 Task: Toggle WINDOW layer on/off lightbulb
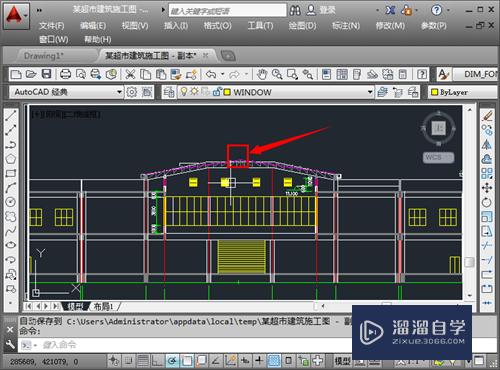tap(184, 92)
